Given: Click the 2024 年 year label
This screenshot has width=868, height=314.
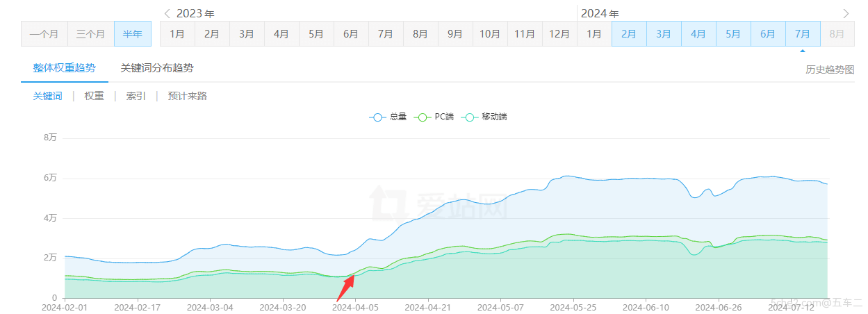Looking at the screenshot, I should point(600,13).
